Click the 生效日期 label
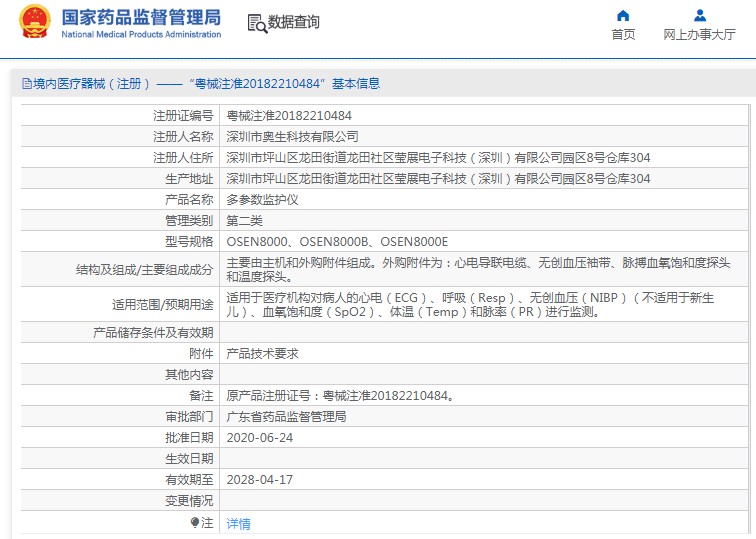The width and height of the screenshot is (756, 539). coord(189,458)
